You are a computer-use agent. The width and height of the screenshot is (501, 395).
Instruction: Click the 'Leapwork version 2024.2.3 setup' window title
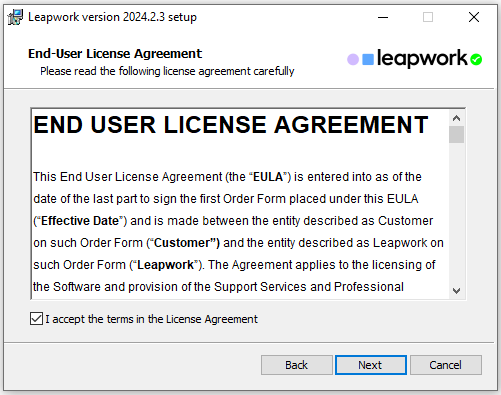tap(112, 17)
